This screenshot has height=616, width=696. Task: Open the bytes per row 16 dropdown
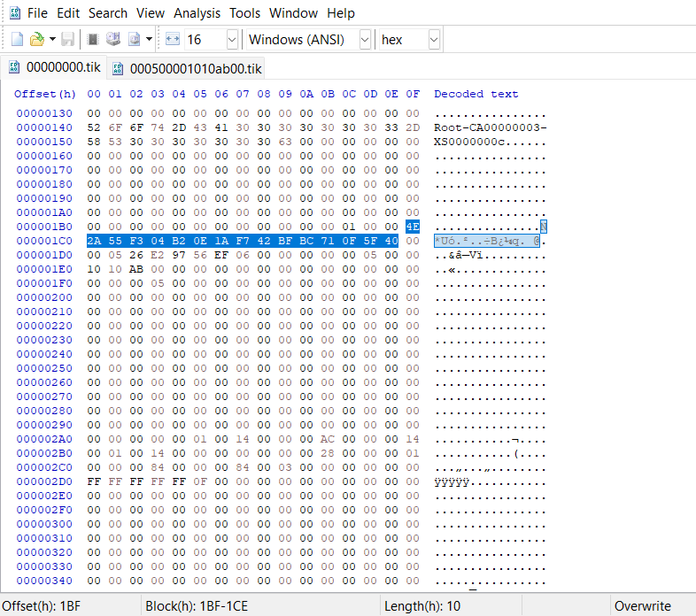232,40
